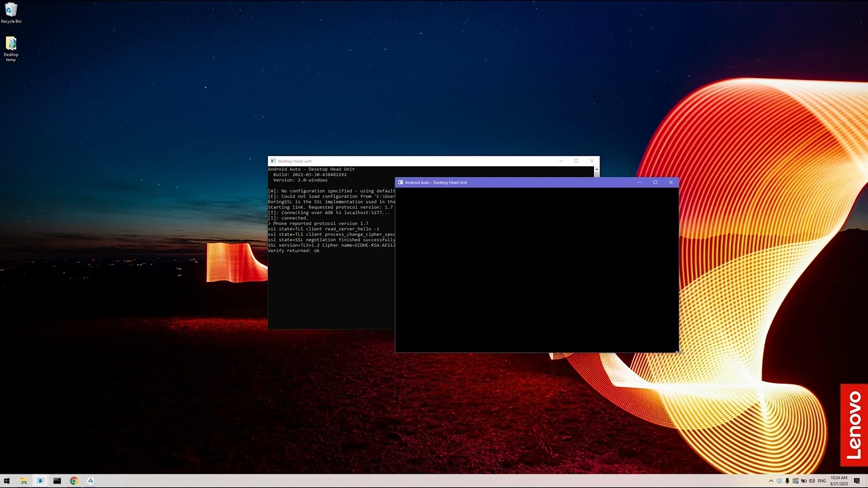Screen dimensions: 868x488
Task: Click the black display area of Head Unit
Action: coord(536,269)
